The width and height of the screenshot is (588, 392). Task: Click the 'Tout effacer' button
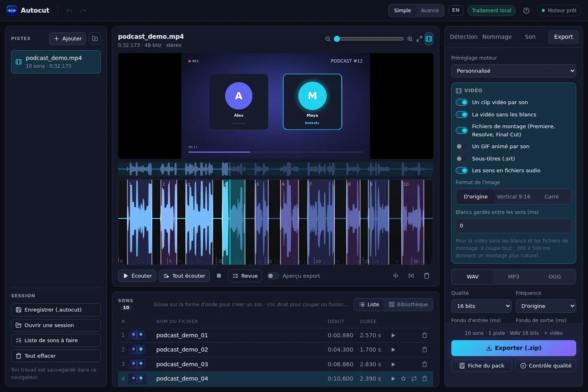coord(56,356)
